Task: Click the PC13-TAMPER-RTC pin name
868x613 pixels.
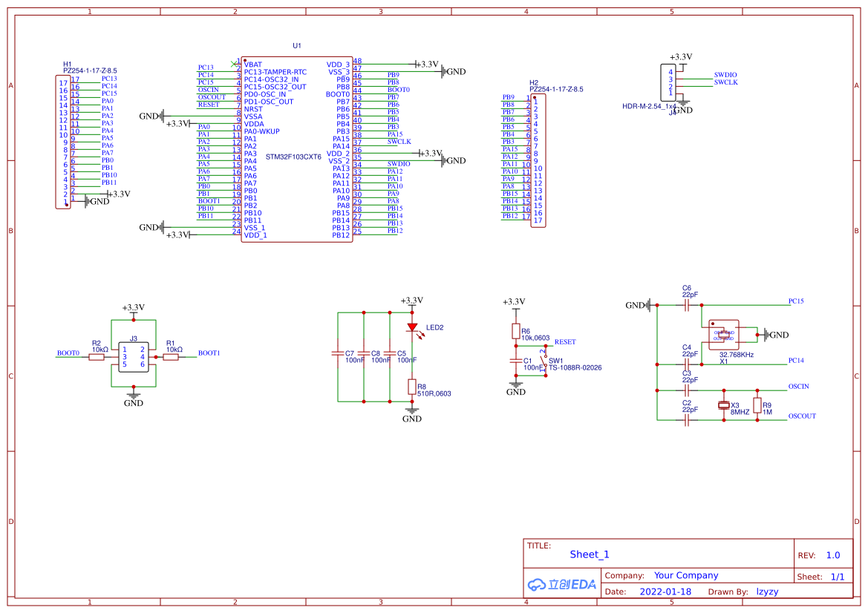Action: click(x=275, y=72)
